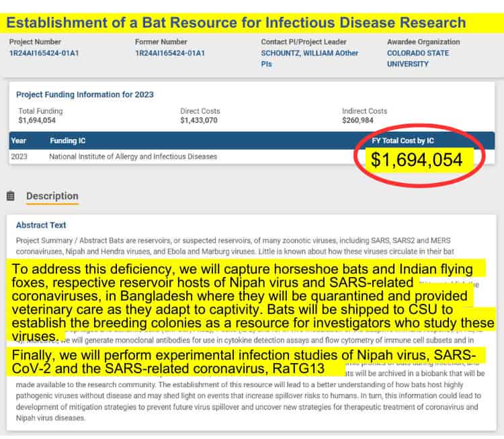Click the Project Funding Information for 2023 heading
Image resolution: width=504 pixels, height=439 pixels.
pyautogui.click(x=85, y=95)
